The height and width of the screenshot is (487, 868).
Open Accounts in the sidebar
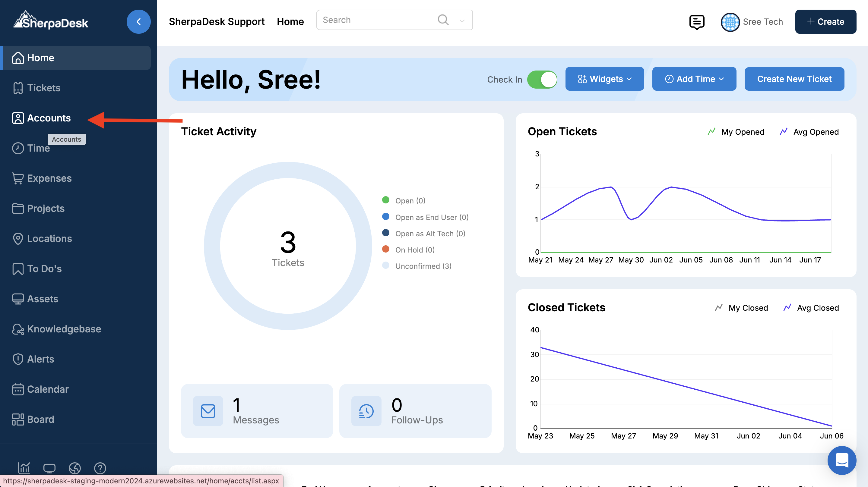[49, 118]
